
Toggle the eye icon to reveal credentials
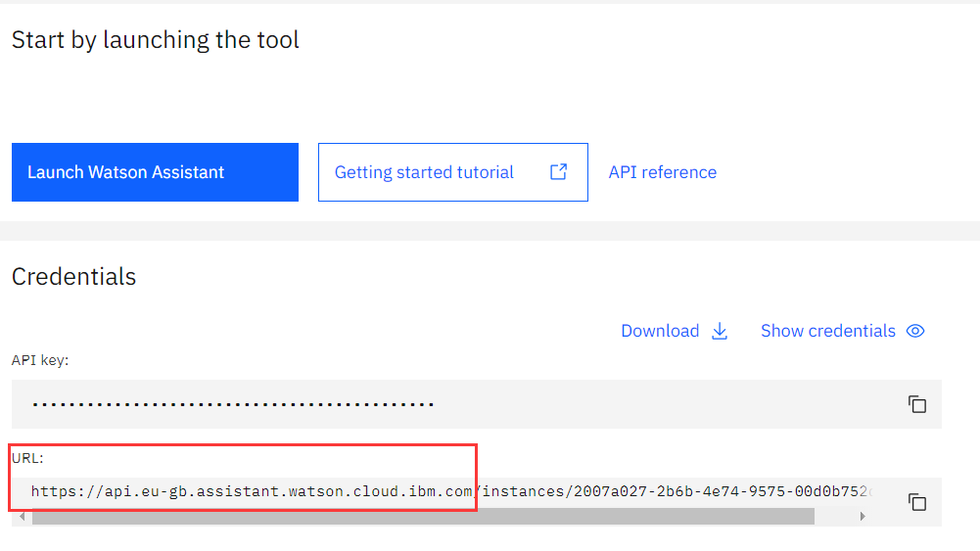(915, 331)
